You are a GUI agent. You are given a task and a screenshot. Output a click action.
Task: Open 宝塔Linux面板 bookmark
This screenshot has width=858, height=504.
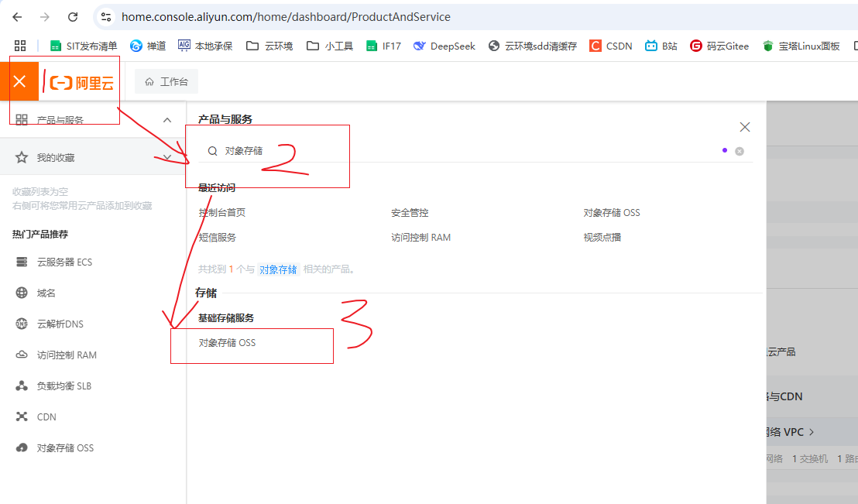point(801,46)
